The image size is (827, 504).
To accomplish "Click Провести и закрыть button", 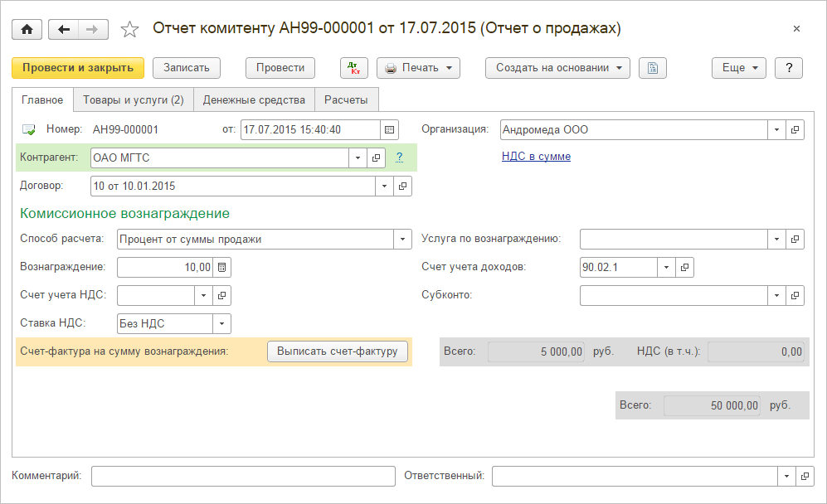I will 78,68.
